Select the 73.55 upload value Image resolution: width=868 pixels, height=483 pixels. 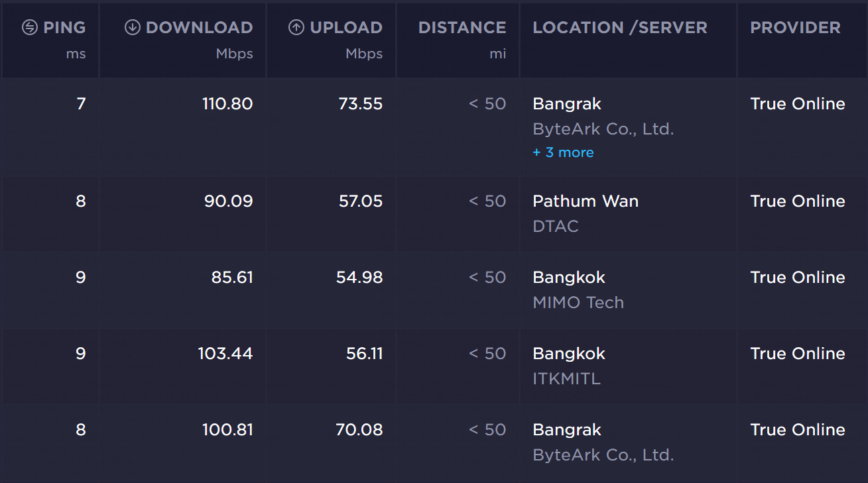[x=361, y=104]
